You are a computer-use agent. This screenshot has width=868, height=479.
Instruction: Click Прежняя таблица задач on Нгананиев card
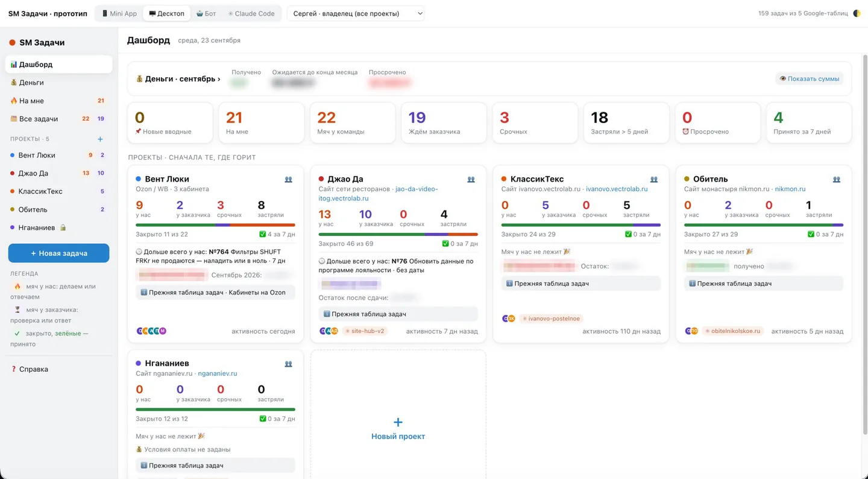click(x=215, y=465)
